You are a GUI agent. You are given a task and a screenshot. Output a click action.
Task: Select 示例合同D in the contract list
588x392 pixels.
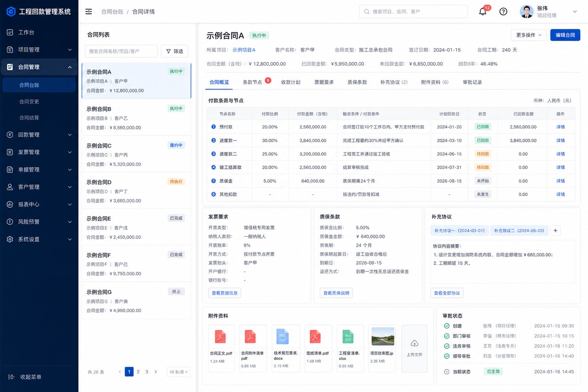(136, 191)
